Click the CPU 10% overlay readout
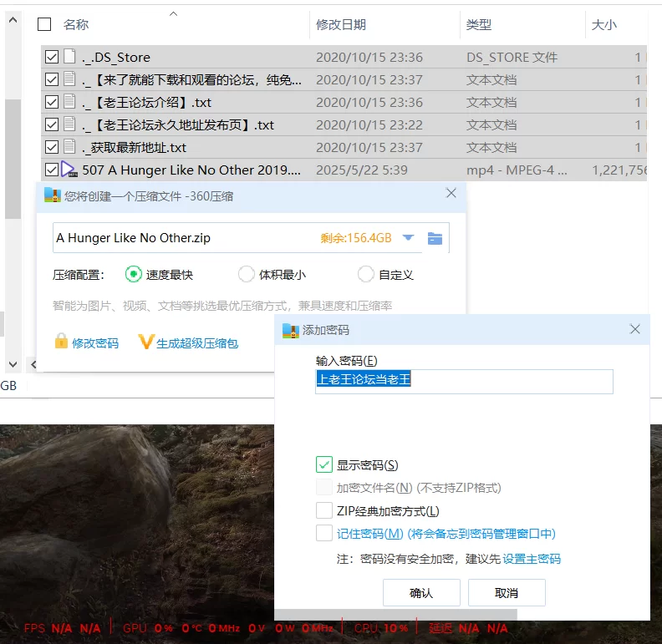Screen dimensions: 662x644 [381, 628]
